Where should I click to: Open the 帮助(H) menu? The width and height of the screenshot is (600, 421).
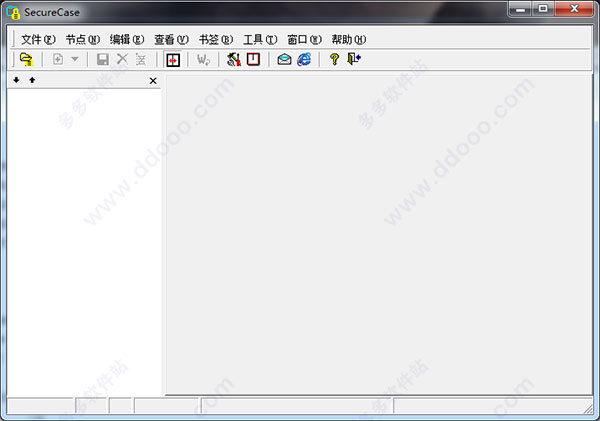349,39
